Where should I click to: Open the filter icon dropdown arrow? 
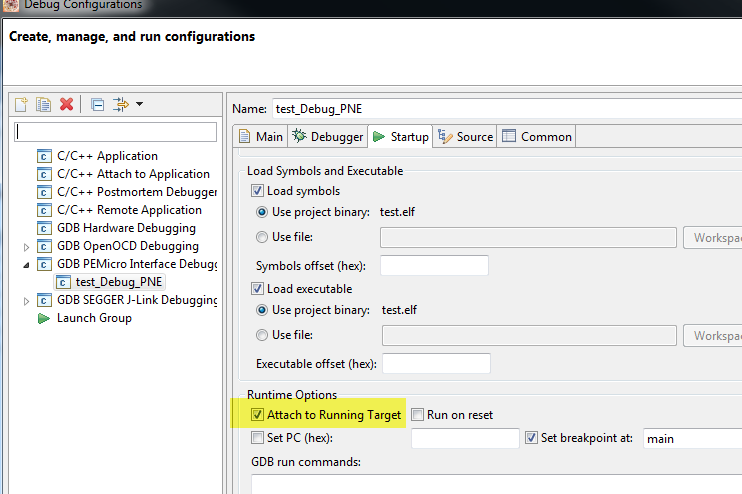[x=139, y=104]
